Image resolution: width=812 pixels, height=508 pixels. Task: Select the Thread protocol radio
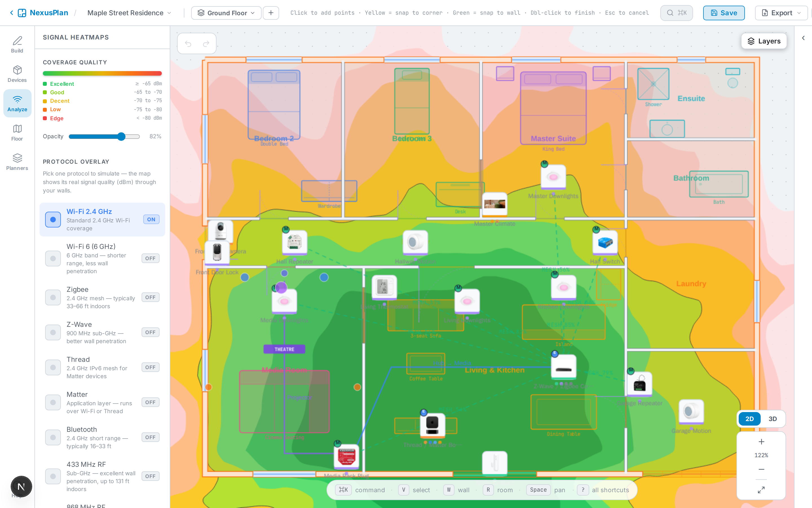click(53, 367)
